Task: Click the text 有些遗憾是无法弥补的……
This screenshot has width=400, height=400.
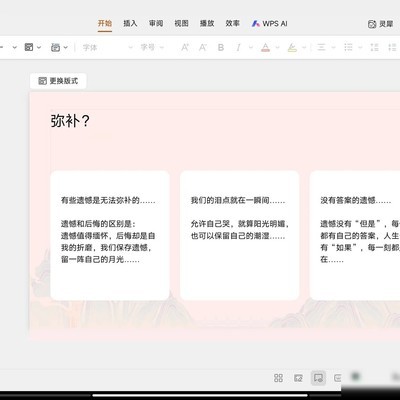Action: tap(108, 200)
